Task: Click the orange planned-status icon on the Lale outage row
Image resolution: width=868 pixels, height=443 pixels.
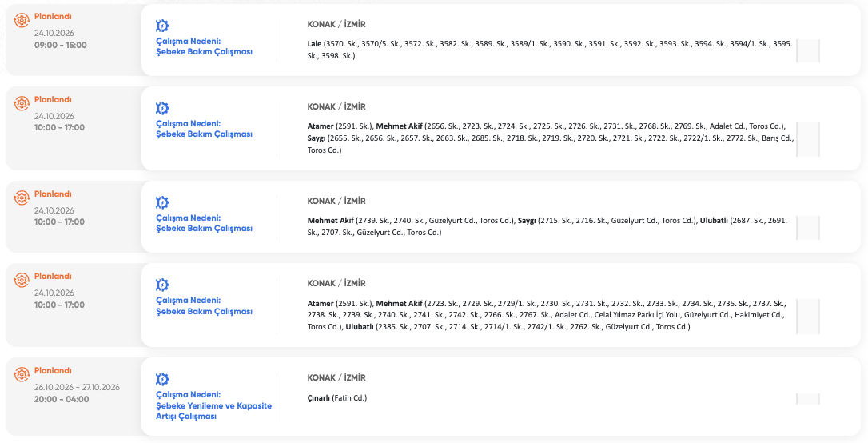Action: click(x=22, y=21)
